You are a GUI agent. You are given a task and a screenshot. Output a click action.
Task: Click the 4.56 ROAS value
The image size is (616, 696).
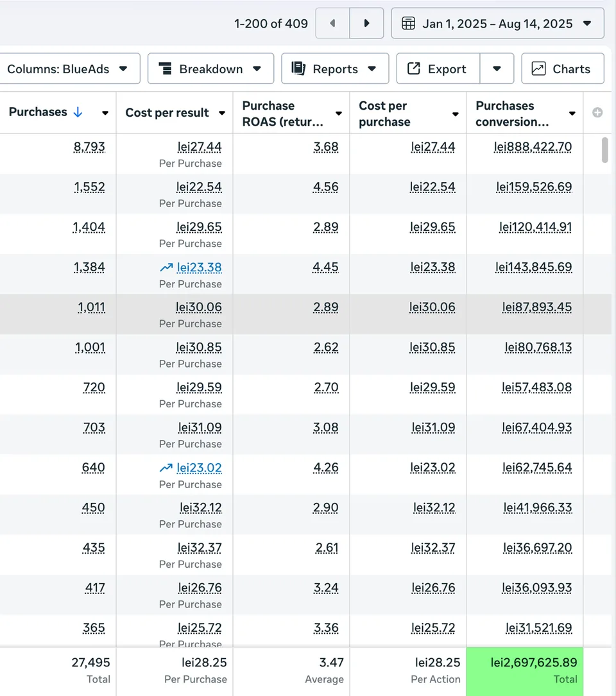click(325, 187)
